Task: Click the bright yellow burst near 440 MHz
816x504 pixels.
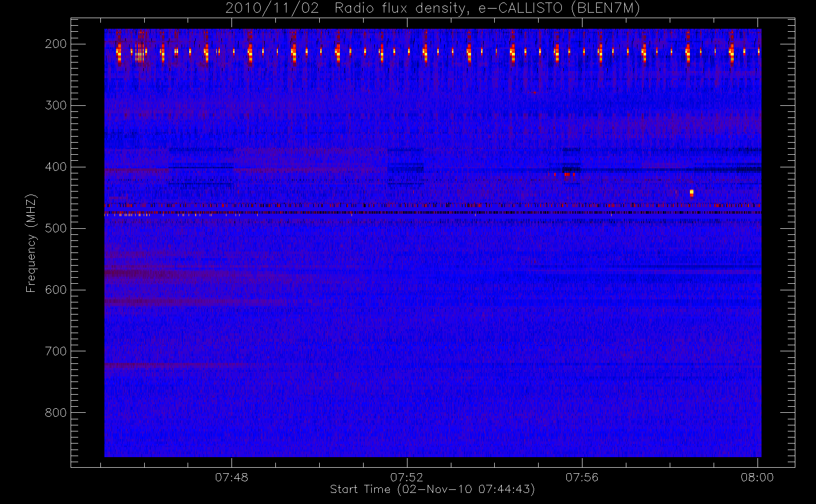Action: [691, 193]
